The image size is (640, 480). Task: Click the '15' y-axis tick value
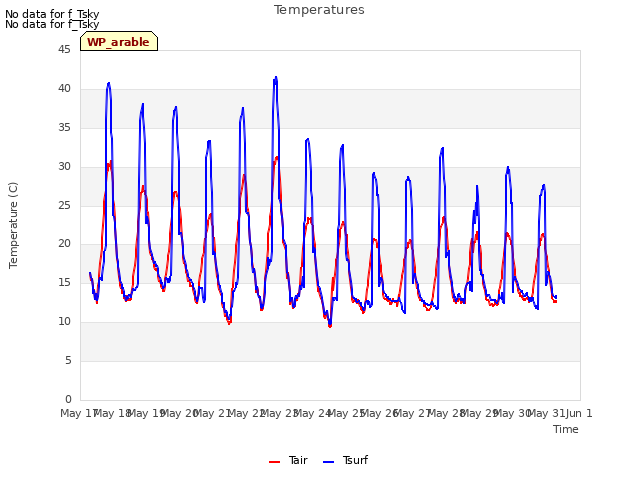[x=64, y=282]
